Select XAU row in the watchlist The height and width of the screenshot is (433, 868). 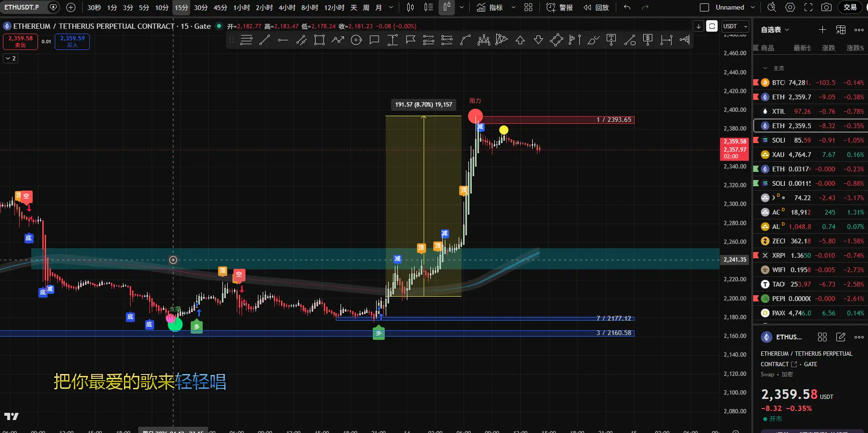pyautogui.click(x=810, y=155)
